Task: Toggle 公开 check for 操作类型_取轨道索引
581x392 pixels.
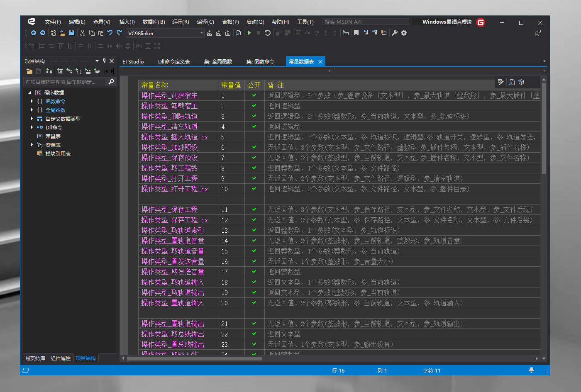Action: (254, 230)
